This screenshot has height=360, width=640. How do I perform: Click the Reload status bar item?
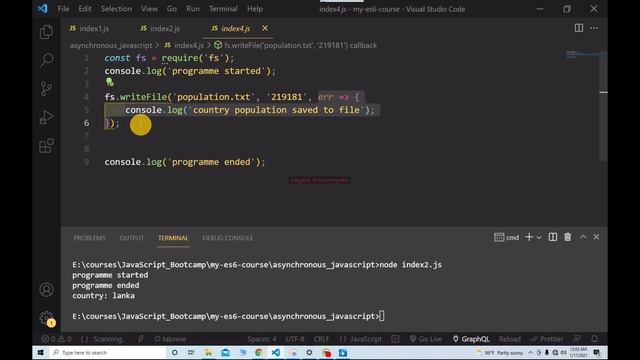(x=510, y=339)
